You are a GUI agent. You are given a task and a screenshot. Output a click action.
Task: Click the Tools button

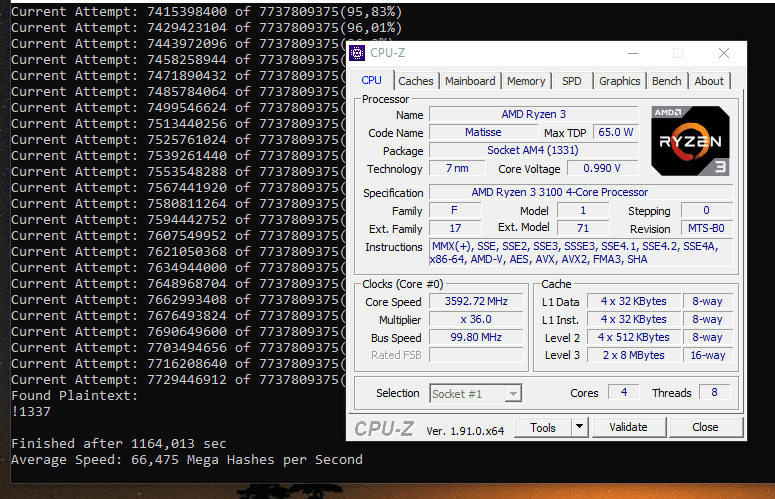pos(543,428)
